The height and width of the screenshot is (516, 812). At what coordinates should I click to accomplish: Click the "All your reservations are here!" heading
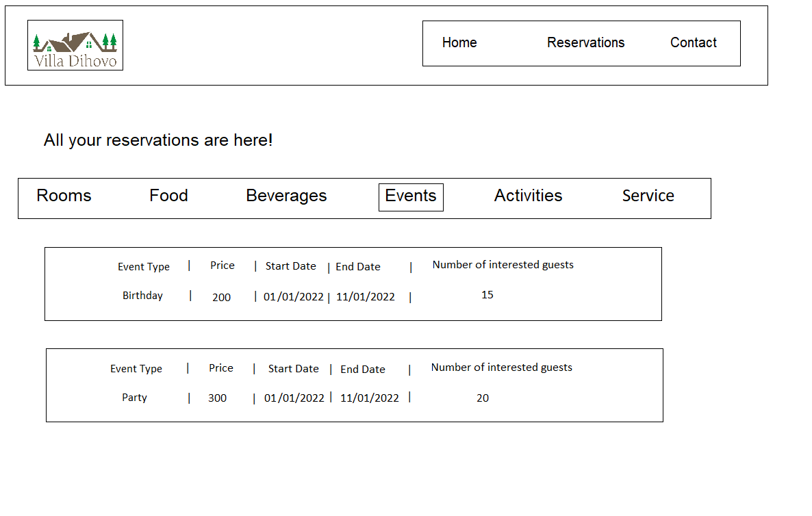tap(158, 140)
